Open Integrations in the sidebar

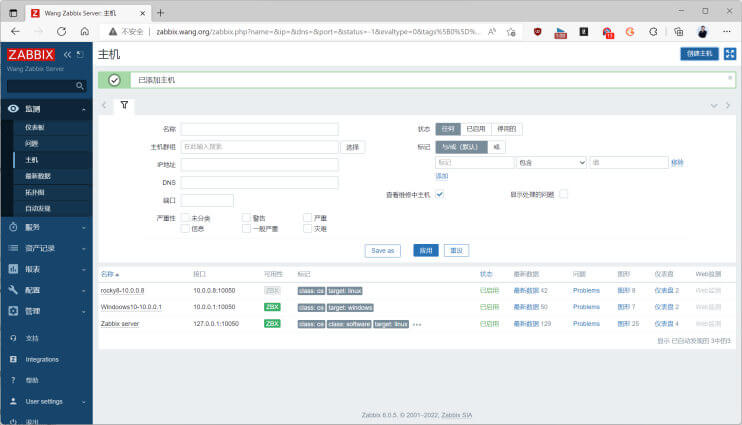click(42, 360)
